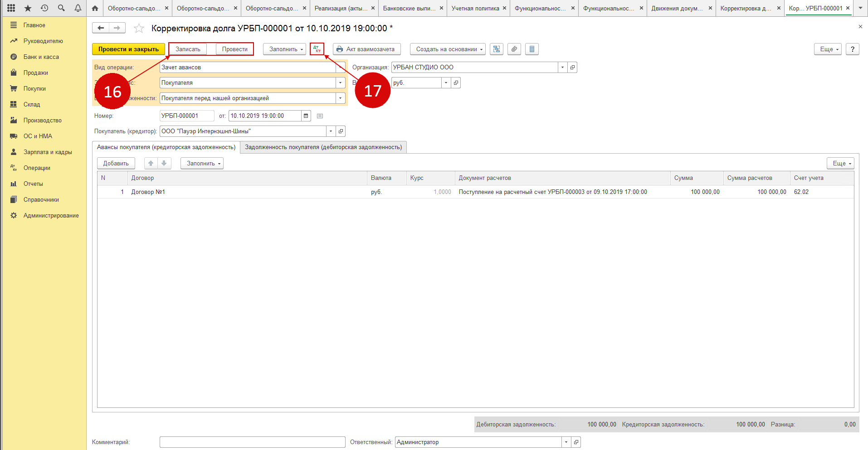Open calendar picker for date field
Viewport: 868px width, 450px height.
click(x=306, y=116)
